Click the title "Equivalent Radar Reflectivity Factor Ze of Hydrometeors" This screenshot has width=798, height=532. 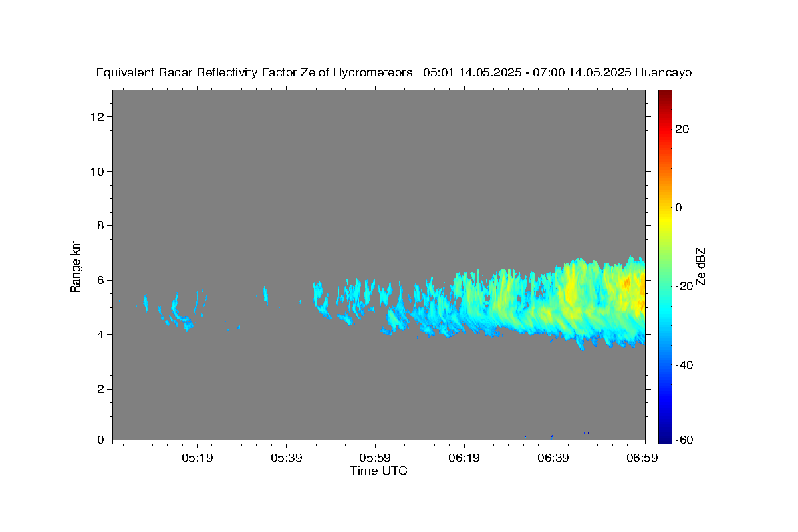[254, 72]
